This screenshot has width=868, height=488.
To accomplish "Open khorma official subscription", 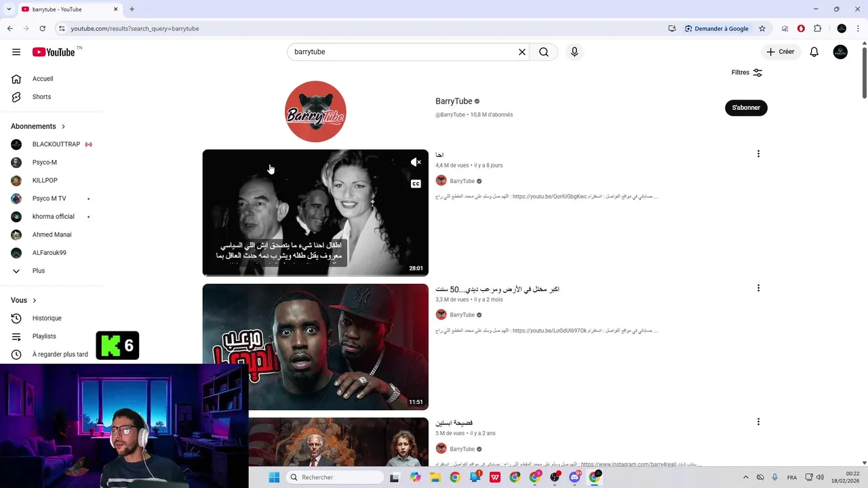I will click(x=52, y=217).
